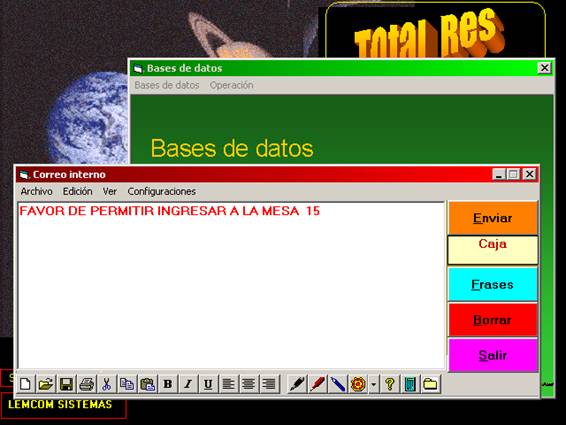This screenshot has height=425, width=566.
Task: Send the message with Enviar button
Action: coord(493,218)
